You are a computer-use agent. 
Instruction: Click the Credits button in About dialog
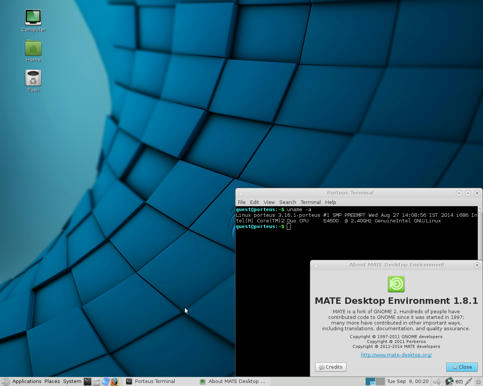tap(331, 367)
